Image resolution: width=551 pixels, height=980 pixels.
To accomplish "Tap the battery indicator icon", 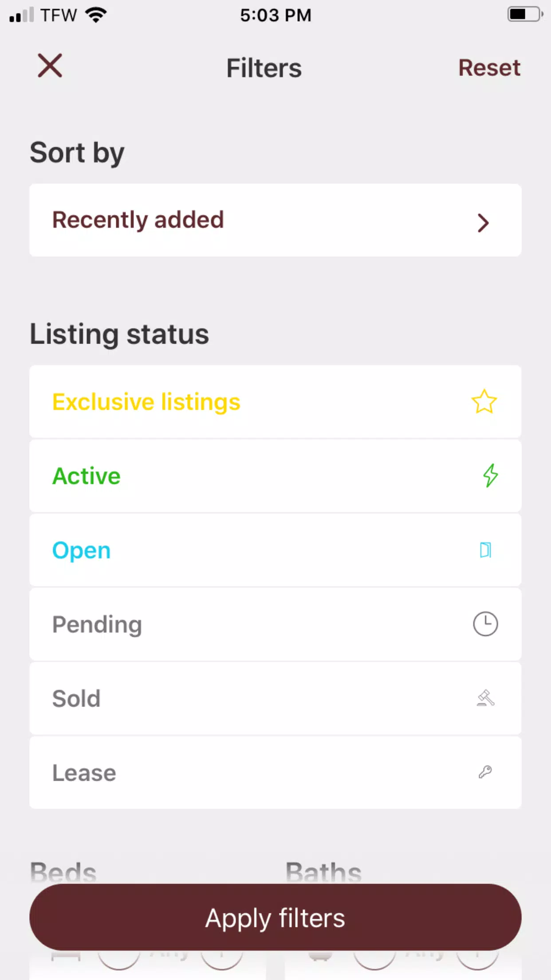I will [x=525, y=14].
